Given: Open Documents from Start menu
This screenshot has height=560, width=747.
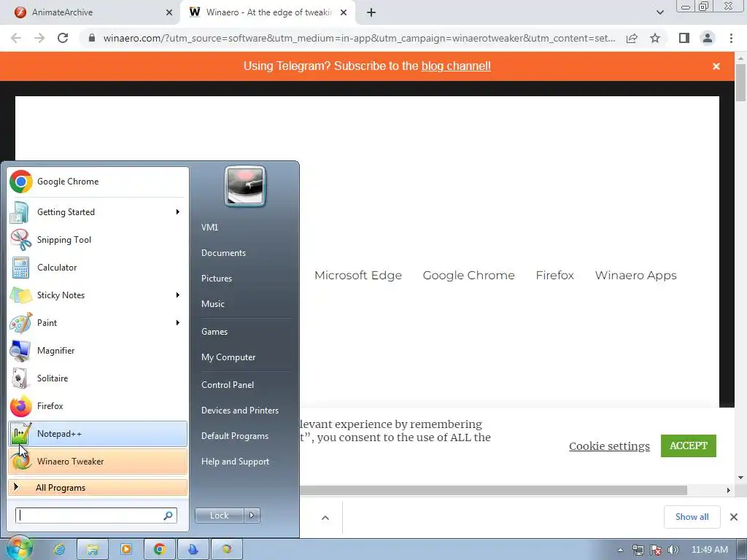Looking at the screenshot, I should click(223, 253).
